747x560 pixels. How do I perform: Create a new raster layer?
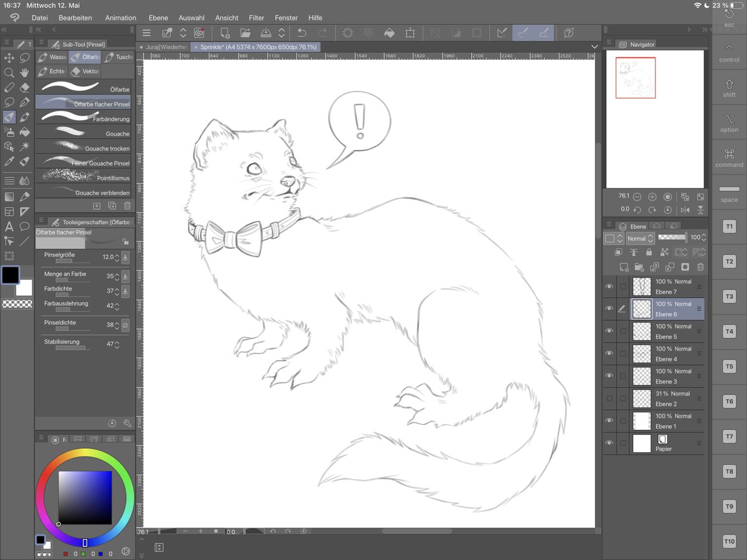[x=624, y=267]
